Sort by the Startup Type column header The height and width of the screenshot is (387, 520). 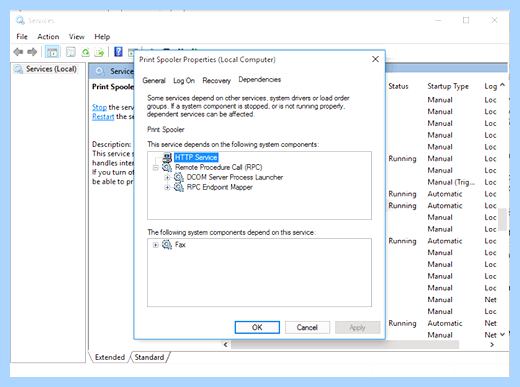coord(448,86)
